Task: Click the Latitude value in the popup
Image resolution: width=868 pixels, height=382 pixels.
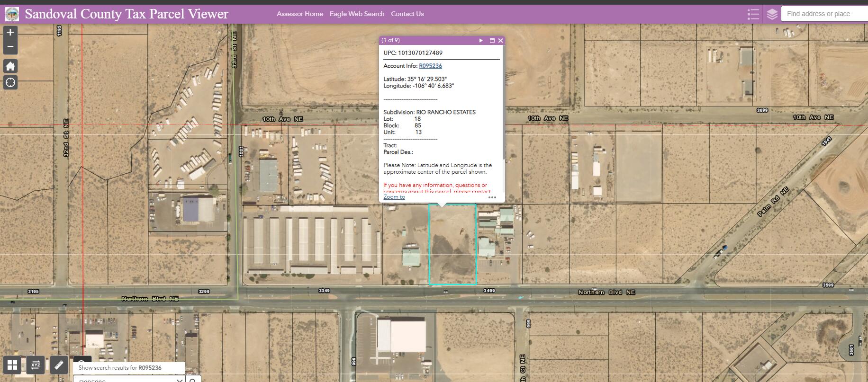Action: 427,79
